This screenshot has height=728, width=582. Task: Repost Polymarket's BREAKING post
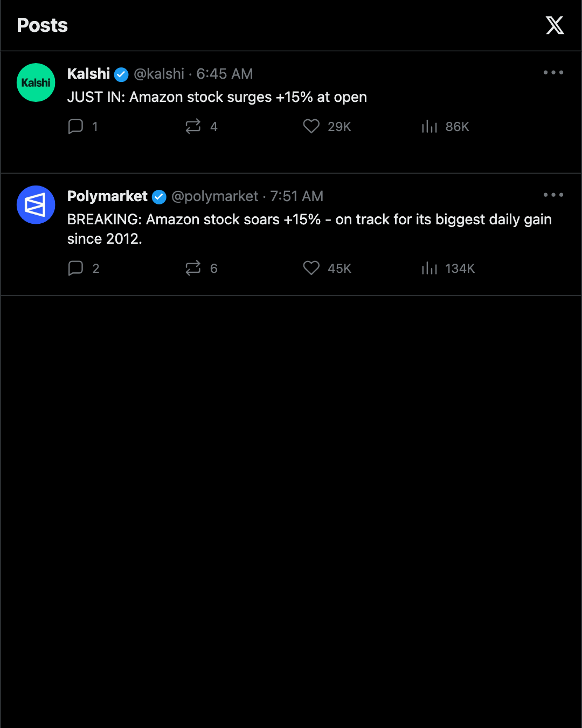[193, 268]
